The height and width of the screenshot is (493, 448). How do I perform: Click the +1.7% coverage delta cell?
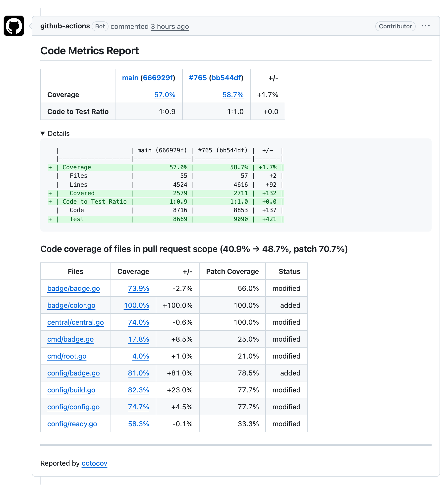[268, 95]
